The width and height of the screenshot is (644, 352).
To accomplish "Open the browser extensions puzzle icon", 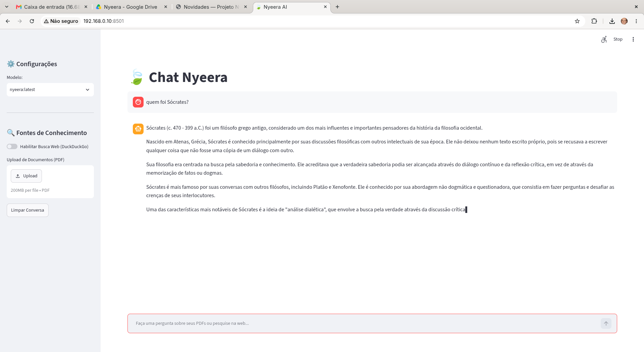I will click(594, 21).
